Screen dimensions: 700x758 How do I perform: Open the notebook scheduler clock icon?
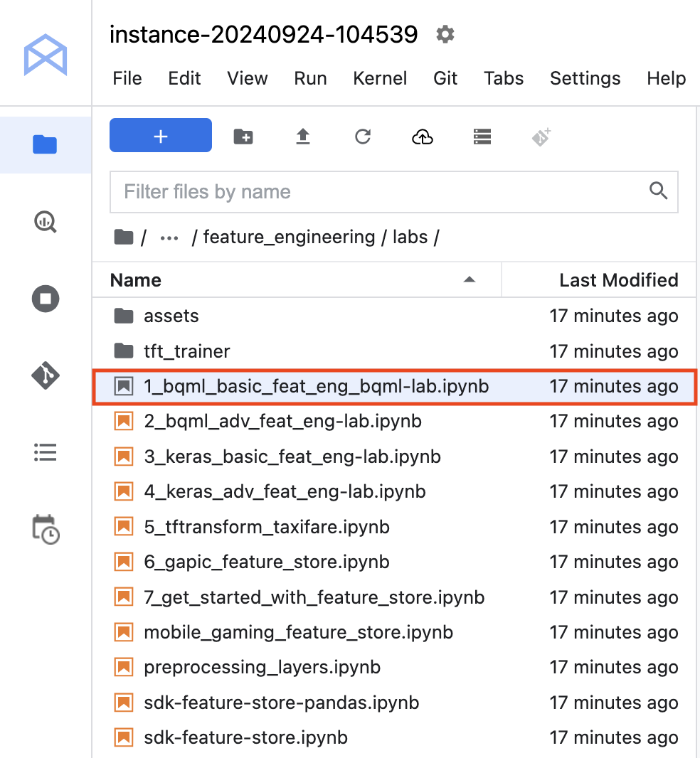(46, 530)
